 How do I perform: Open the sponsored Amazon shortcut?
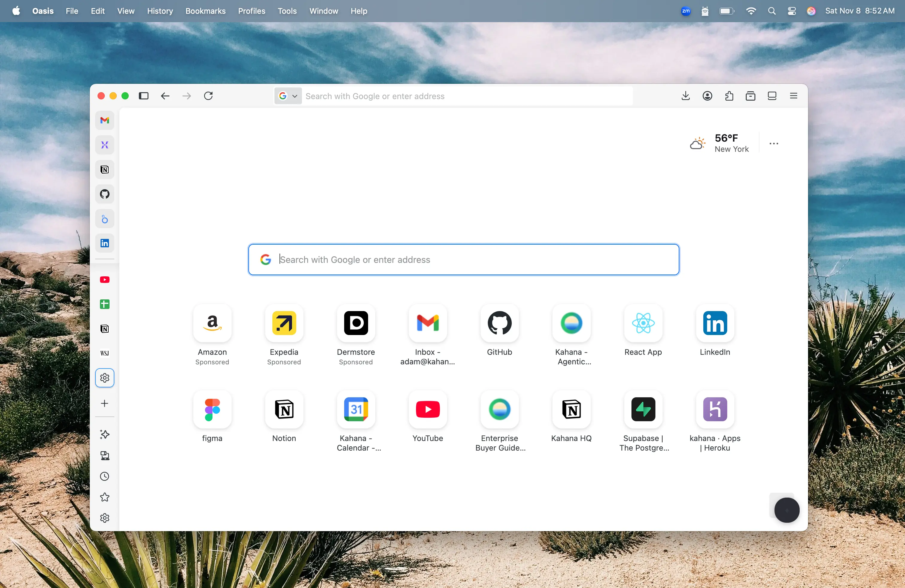coord(212,324)
